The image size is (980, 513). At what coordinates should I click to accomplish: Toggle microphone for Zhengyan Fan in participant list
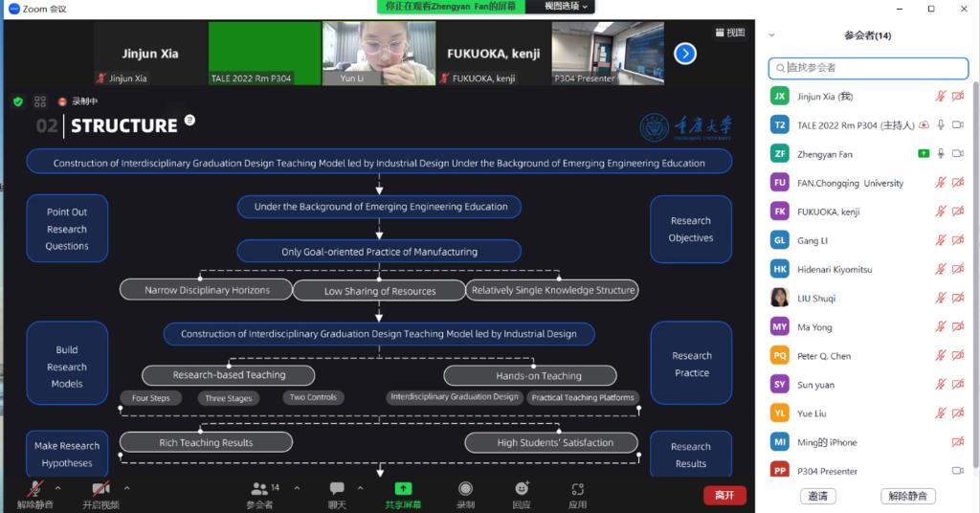[941, 154]
